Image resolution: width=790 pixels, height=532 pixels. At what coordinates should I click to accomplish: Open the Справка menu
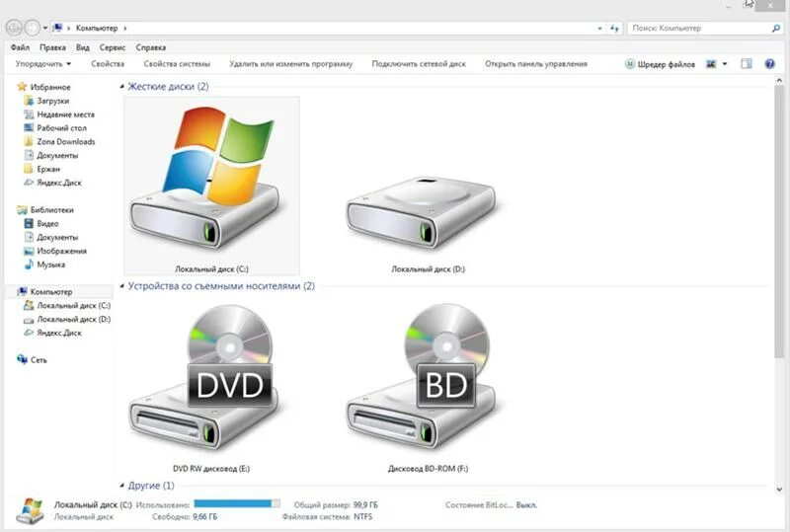151,47
